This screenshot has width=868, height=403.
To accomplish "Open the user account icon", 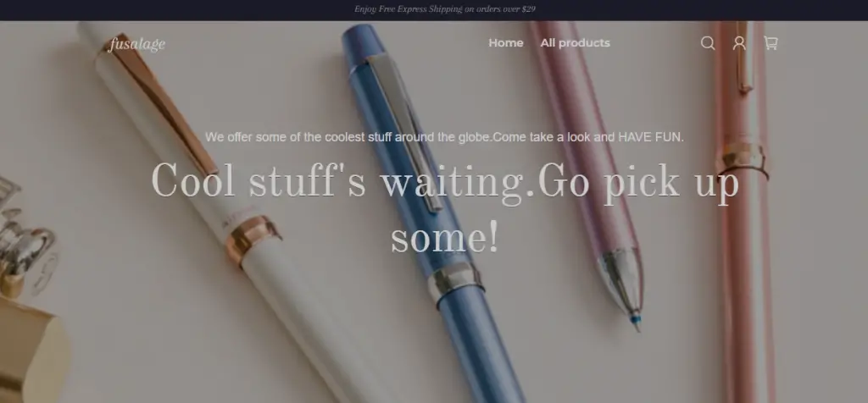I will point(739,43).
